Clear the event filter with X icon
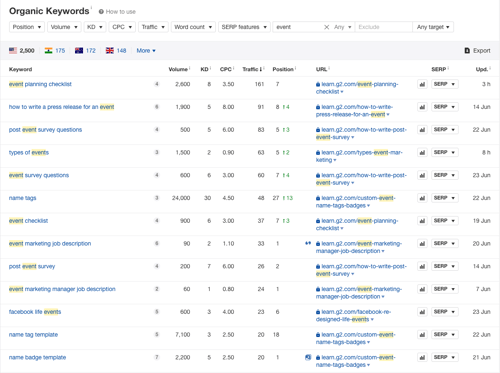This screenshot has width=500, height=373. [327, 27]
